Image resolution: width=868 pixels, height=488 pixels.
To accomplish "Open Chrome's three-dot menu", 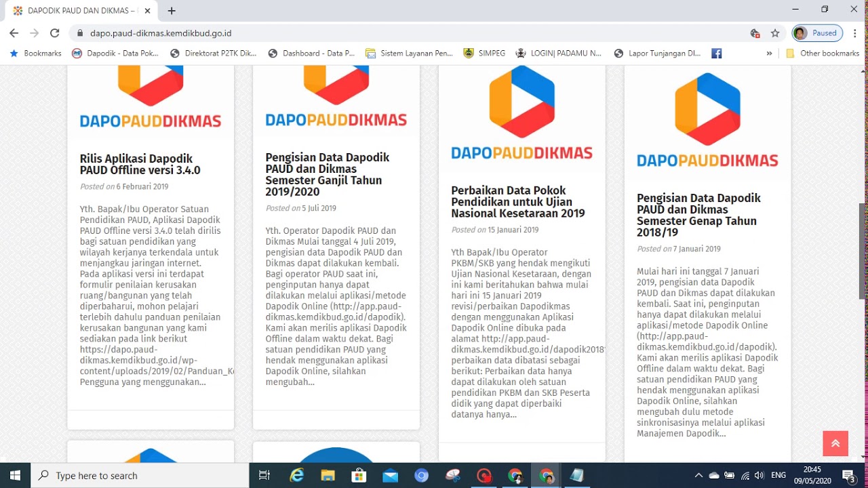I will [x=856, y=33].
